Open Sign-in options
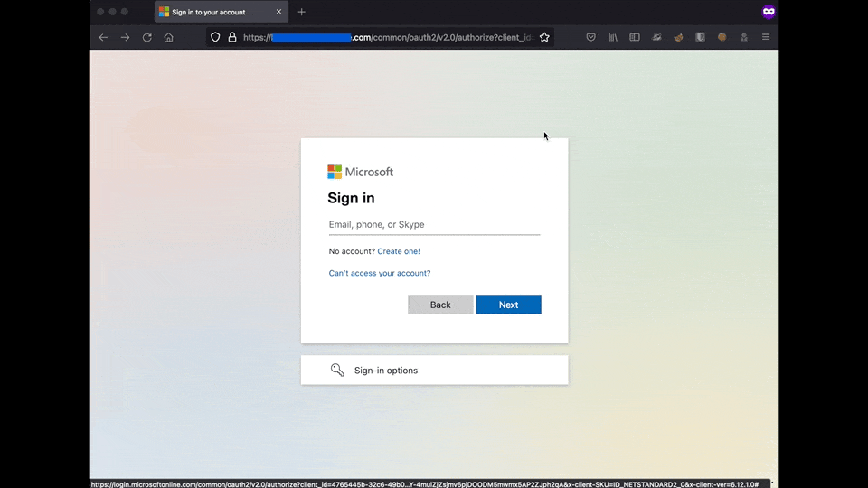 tap(434, 370)
